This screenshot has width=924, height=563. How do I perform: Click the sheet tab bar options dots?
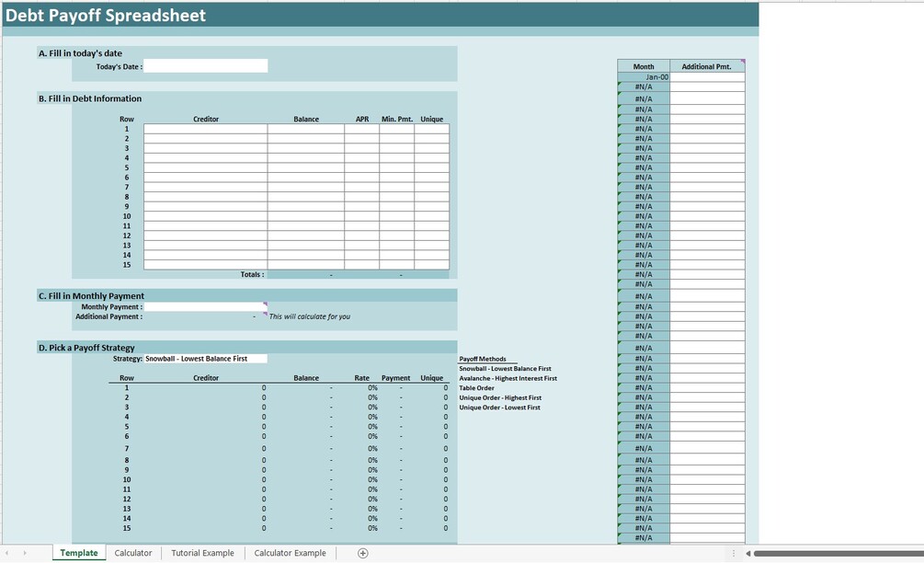click(x=734, y=553)
